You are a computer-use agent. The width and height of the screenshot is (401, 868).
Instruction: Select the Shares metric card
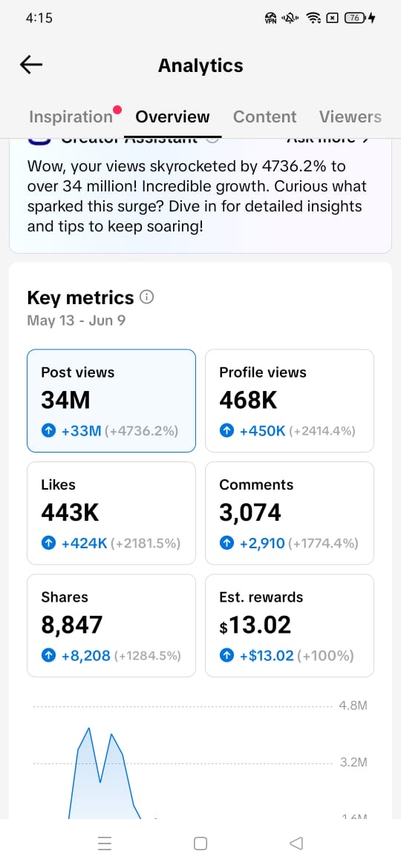click(x=111, y=625)
